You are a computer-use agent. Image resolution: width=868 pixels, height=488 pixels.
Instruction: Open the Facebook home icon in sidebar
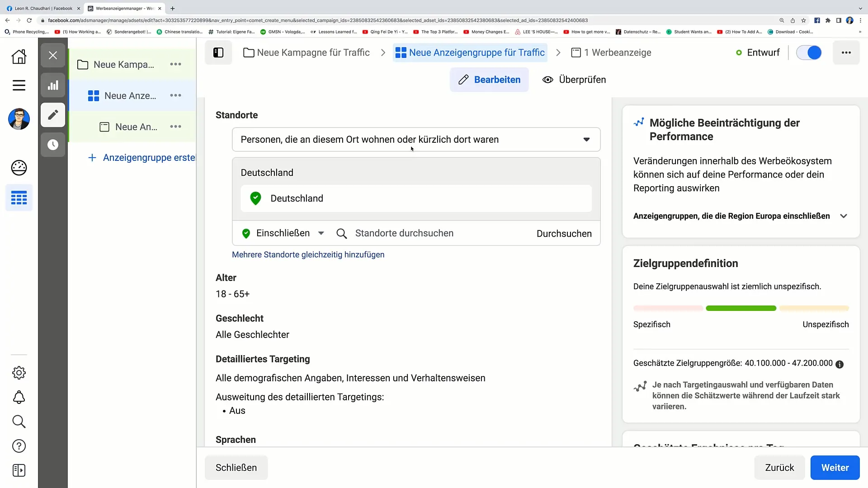[19, 56]
